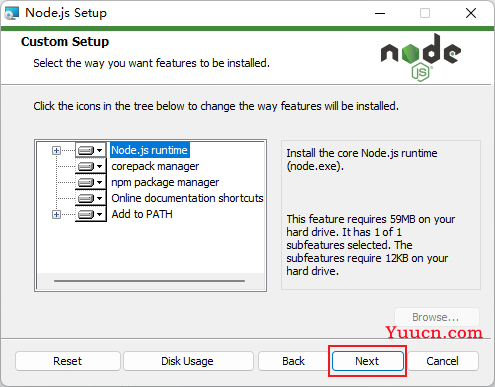The width and height of the screenshot is (495, 387).
Task: Open install-state dropdown for Online documentation shortcuts
Action: (x=91, y=198)
